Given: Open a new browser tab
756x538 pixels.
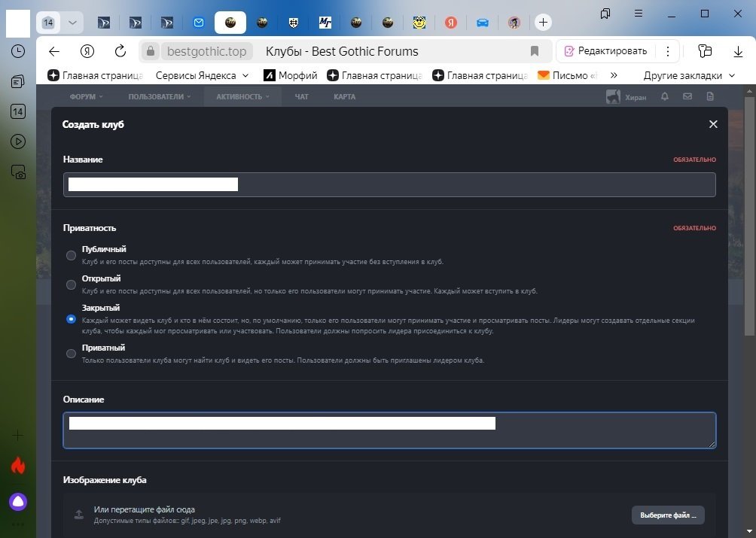Looking at the screenshot, I should tap(543, 23).
